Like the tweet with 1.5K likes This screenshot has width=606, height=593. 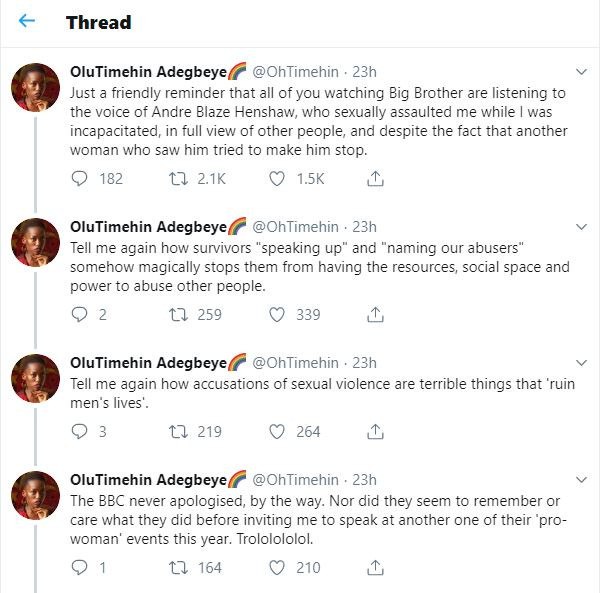point(279,178)
